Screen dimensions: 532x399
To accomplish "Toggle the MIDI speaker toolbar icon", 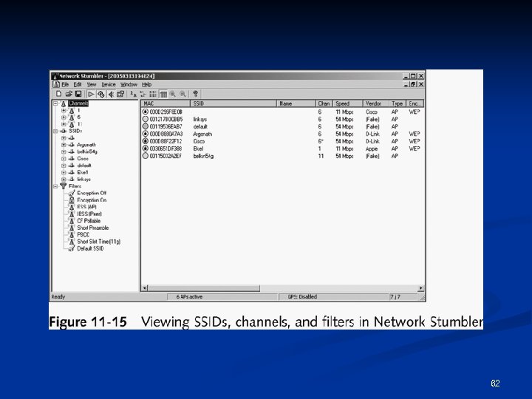I will point(111,94).
